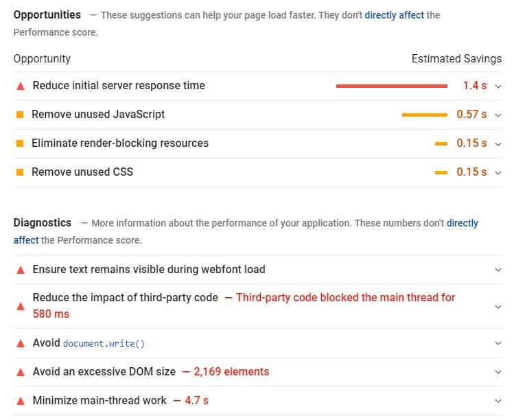The width and height of the screenshot is (525, 420).
Task: Click red triangle icon beside server response time
Action: [21, 86]
